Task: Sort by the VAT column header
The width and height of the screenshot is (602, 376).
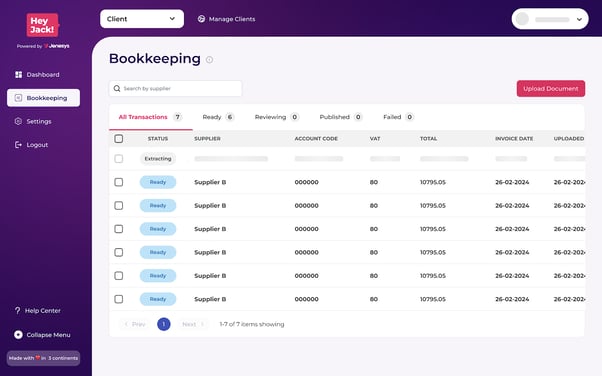Action: 375,139
